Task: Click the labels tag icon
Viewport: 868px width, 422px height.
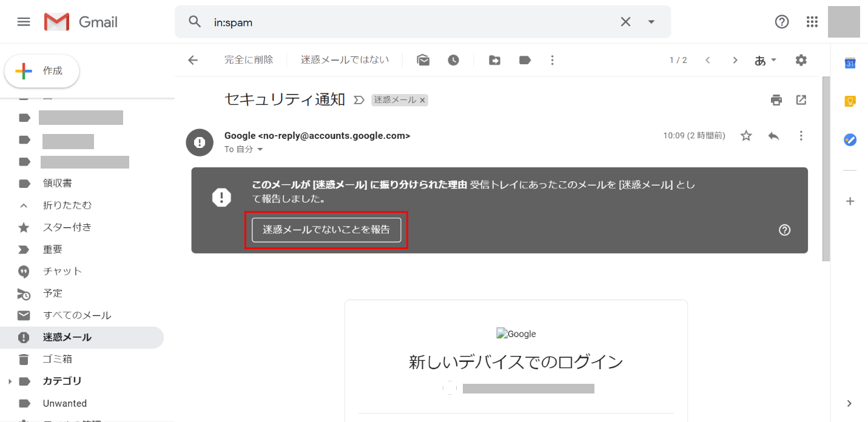Action: pos(525,60)
